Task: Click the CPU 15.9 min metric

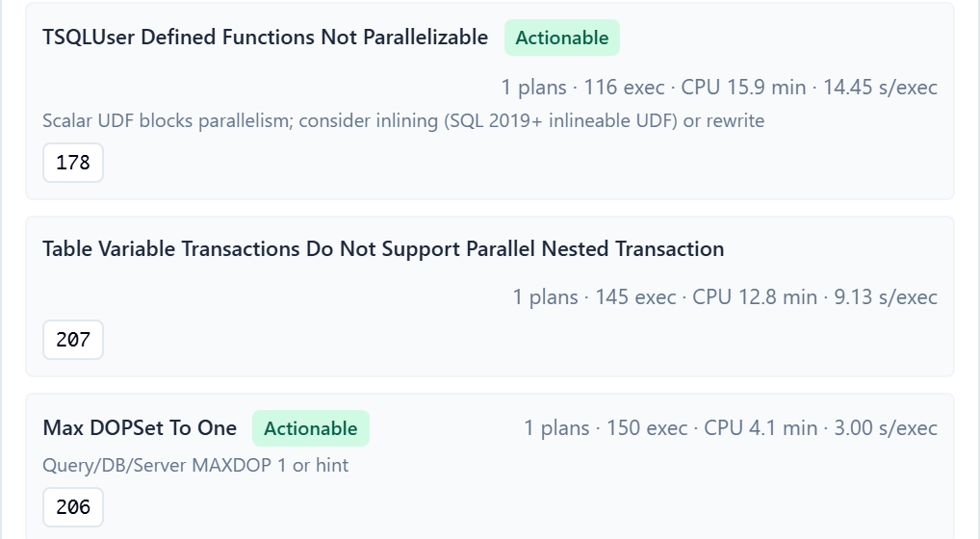Action: [x=743, y=88]
